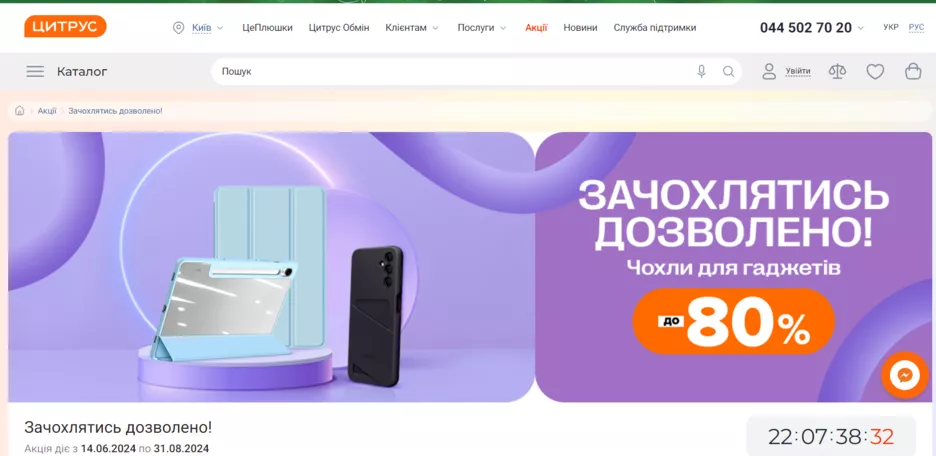The image size is (936, 456).
Task: Open the Акції menu item
Action: (536, 27)
